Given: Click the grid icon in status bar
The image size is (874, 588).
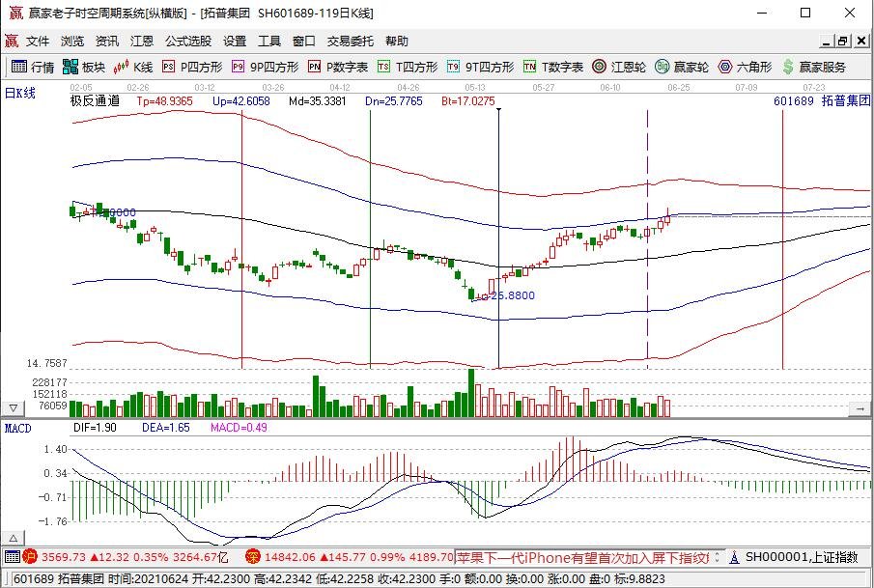Looking at the screenshot, I should pyautogui.click(x=12, y=556).
